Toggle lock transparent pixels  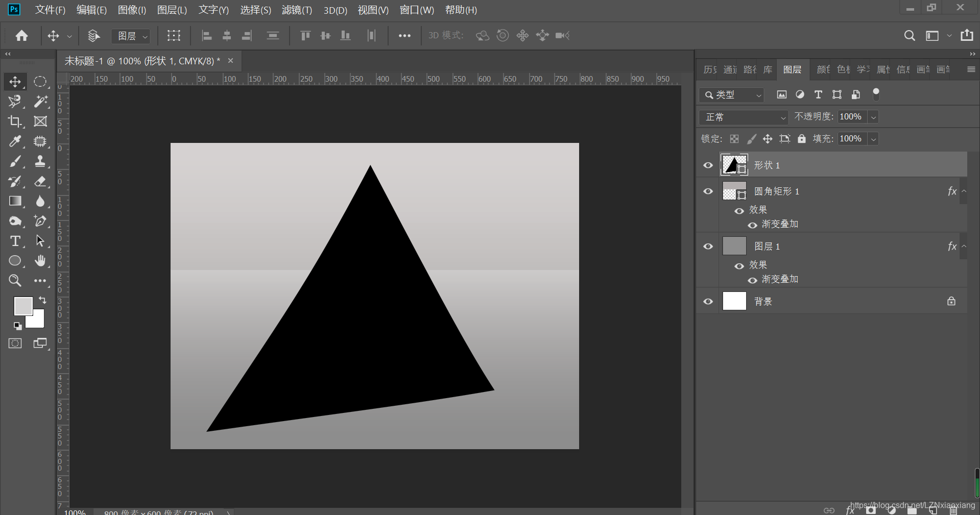(x=734, y=139)
